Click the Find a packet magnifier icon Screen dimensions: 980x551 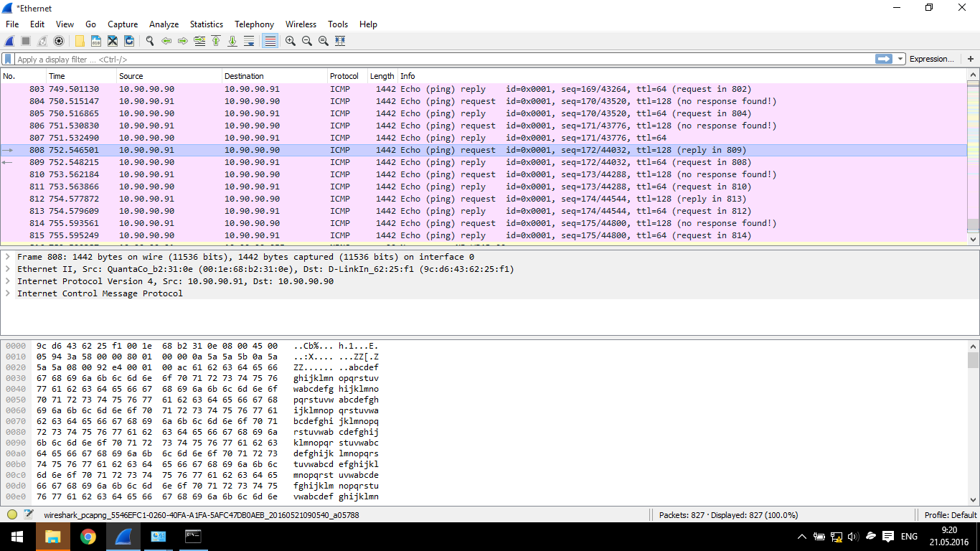(x=150, y=41)
